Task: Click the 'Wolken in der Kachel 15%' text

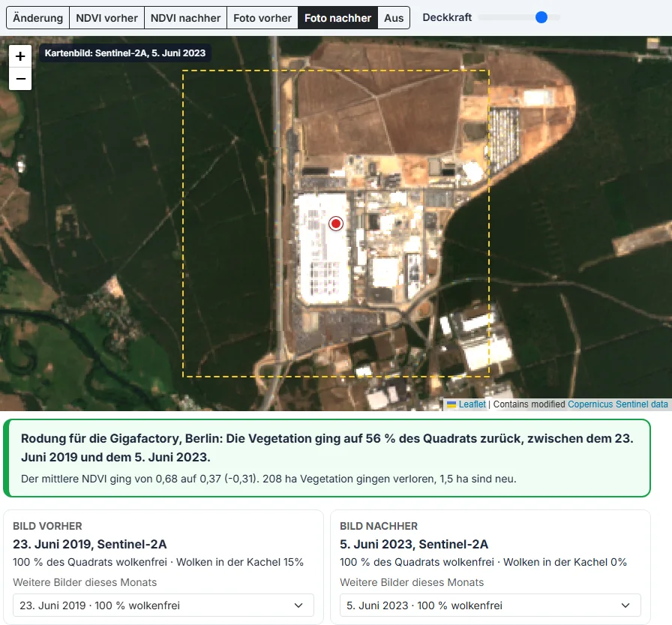Action: (240, 562)
